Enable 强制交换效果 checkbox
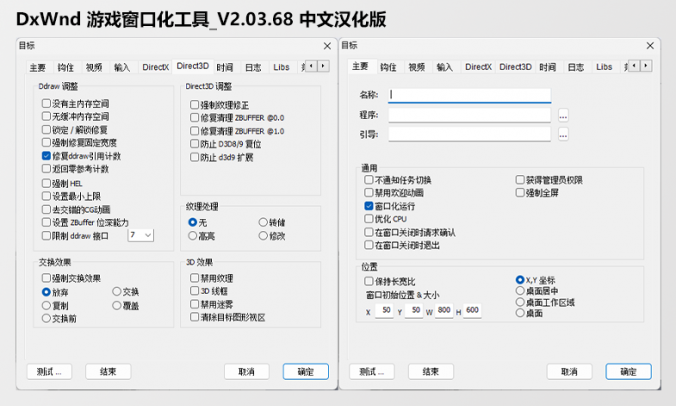 [46, 278]
